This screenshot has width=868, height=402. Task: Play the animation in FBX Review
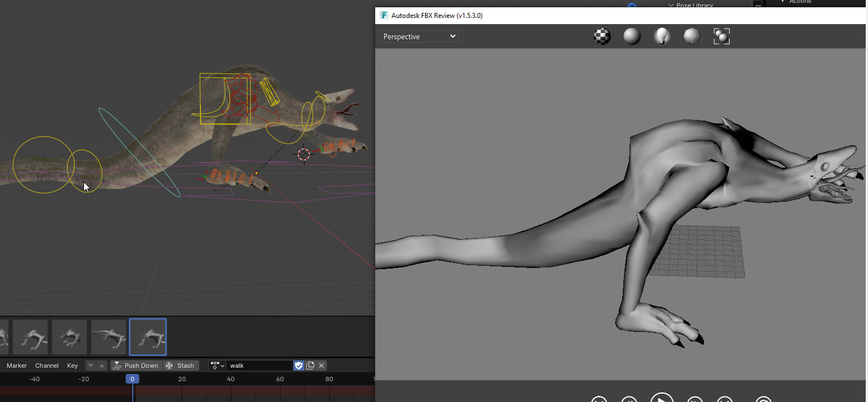(x=662, y=398)
